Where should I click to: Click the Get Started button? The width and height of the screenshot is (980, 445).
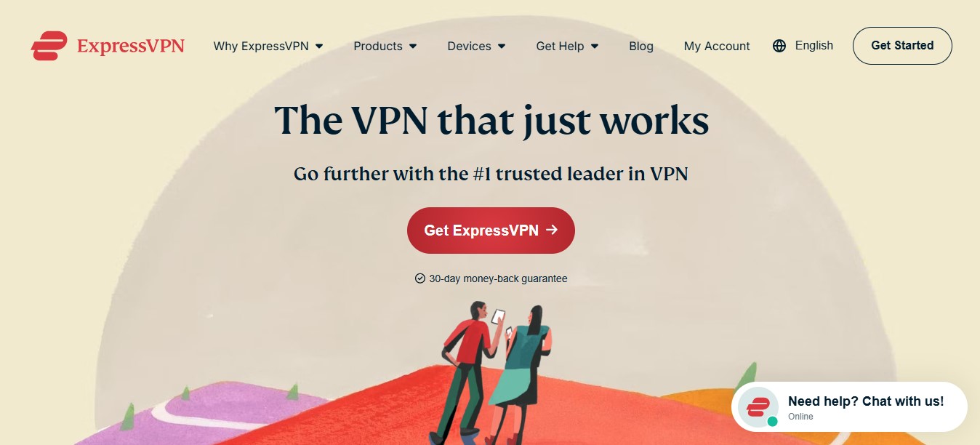pos(902,46)
